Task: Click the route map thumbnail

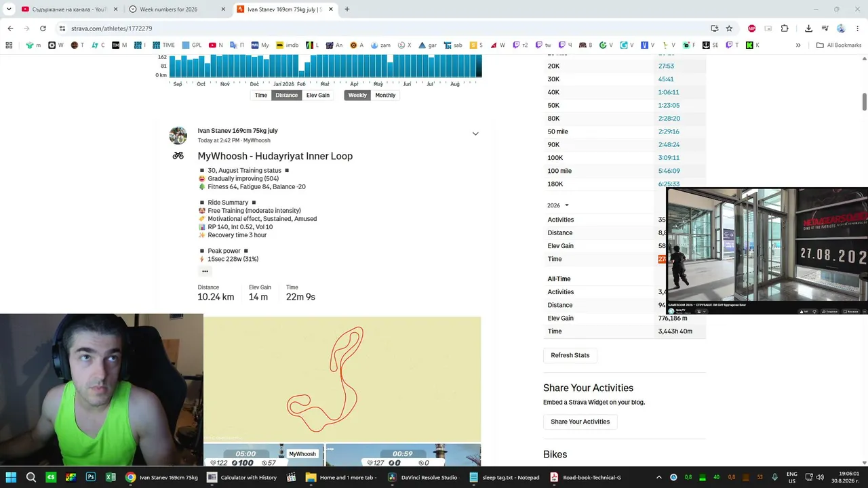Action: [x=342, y=379]
